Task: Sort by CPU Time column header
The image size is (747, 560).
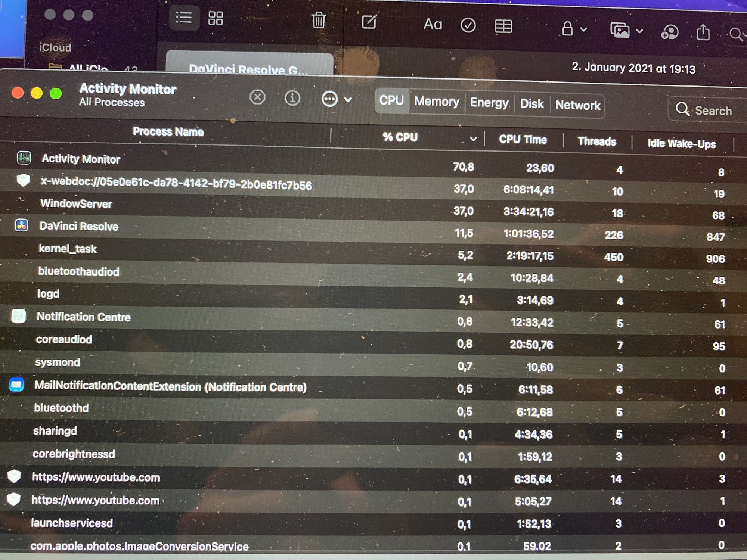Action: tap(523, 140)
